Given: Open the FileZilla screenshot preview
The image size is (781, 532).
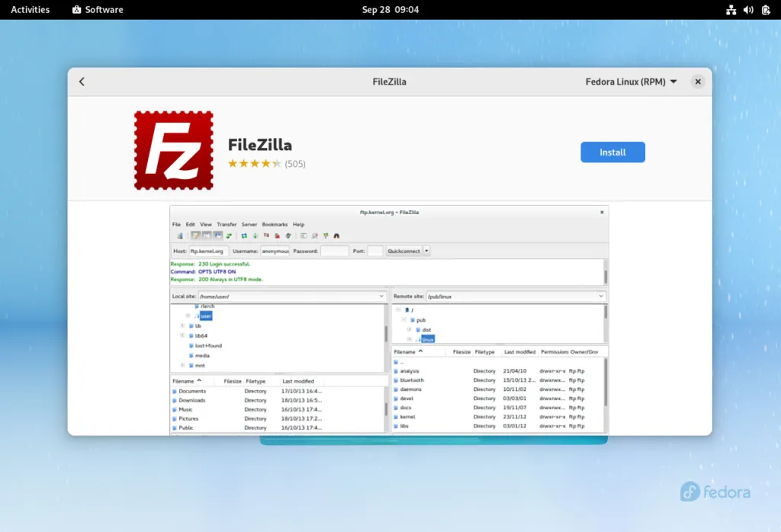Looking at the screenshot, I should tap(389, 320).
